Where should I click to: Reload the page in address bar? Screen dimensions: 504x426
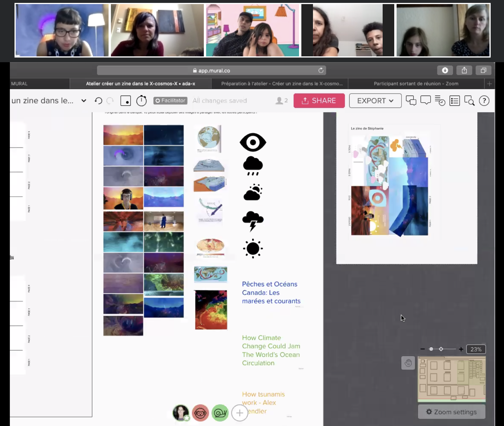321,70
